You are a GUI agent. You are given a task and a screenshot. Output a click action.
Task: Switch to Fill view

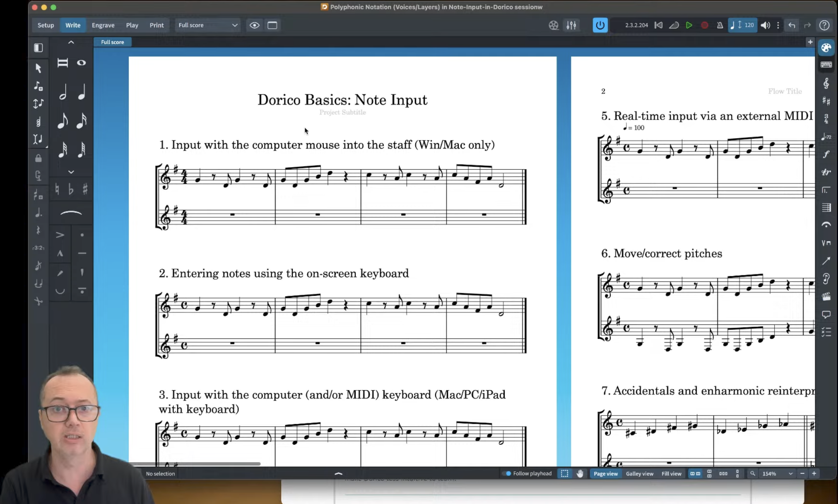pos(671,473)
